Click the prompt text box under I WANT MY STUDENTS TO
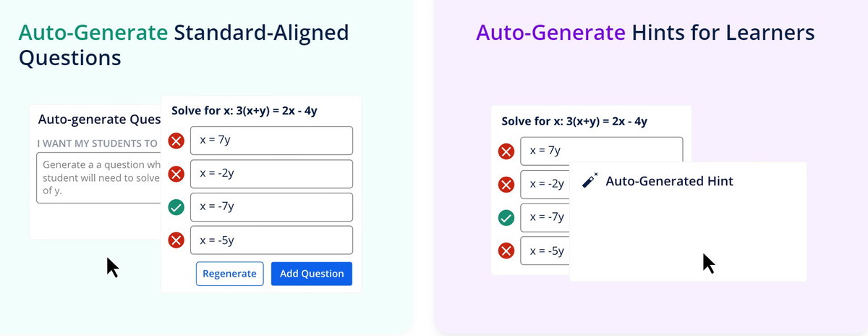 [x=98, y=179]
